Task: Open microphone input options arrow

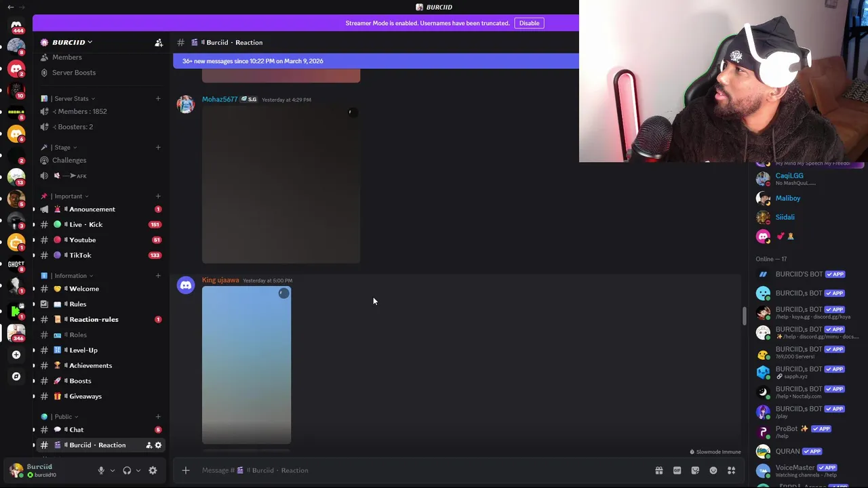Action: 113,470
